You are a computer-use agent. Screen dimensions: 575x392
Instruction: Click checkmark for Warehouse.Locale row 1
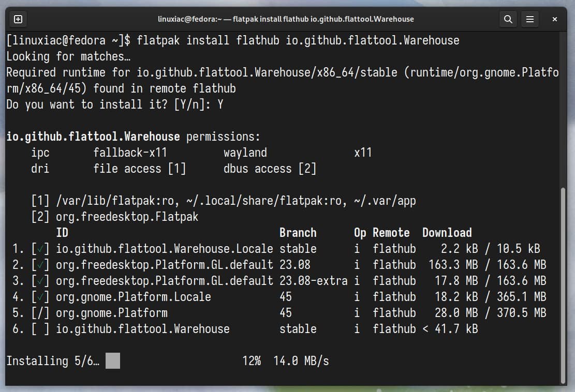[40, 249]
